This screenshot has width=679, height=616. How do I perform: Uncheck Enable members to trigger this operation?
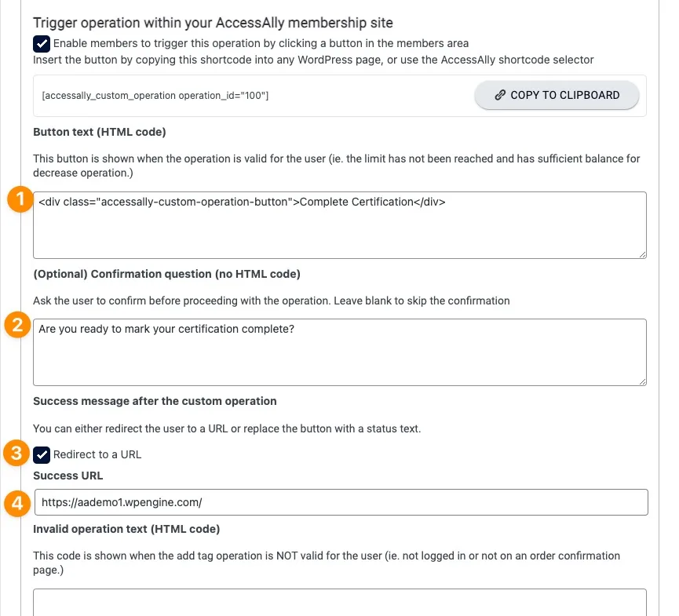tap(42, 43)
